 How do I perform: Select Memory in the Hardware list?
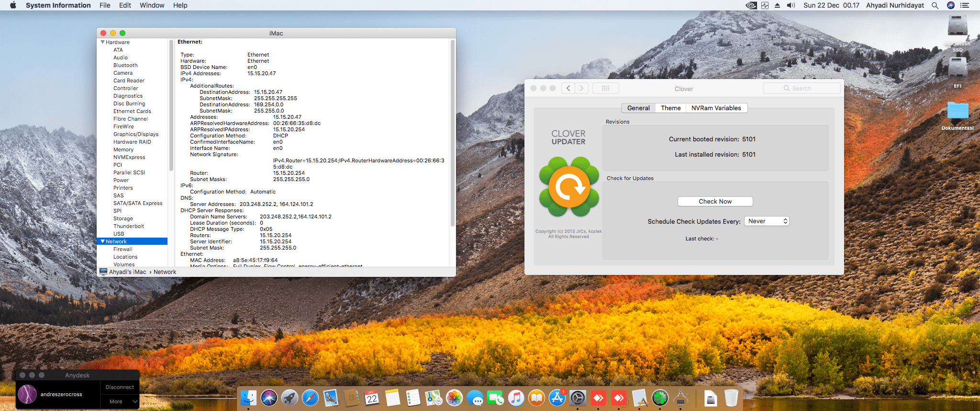click(123, 149)
